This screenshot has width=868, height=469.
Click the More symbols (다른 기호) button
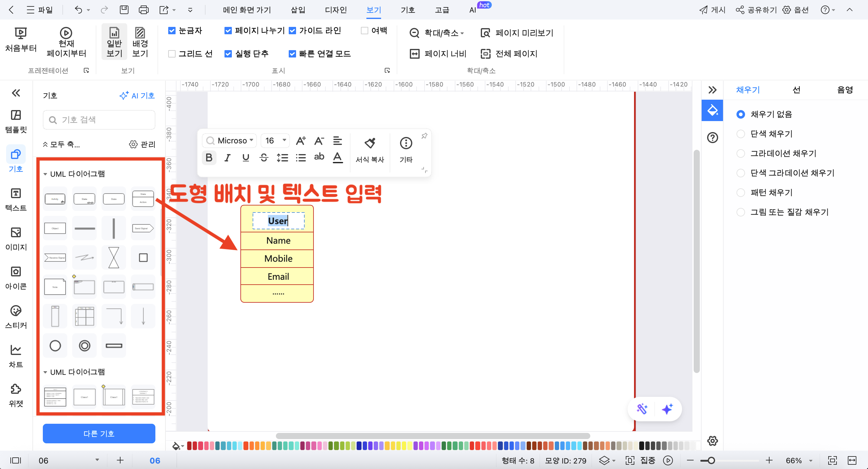click(x=99, y=433)
